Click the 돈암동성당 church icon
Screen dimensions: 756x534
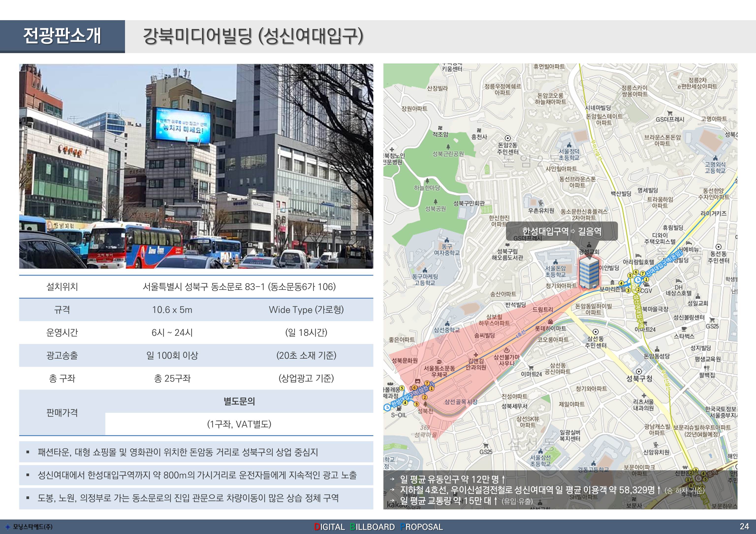coord(657,349)
